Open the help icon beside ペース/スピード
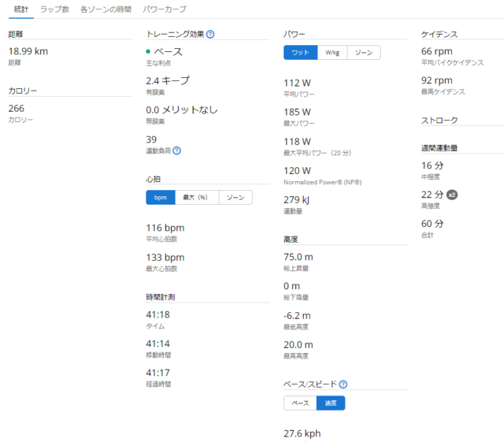 [x=343, y=384]
